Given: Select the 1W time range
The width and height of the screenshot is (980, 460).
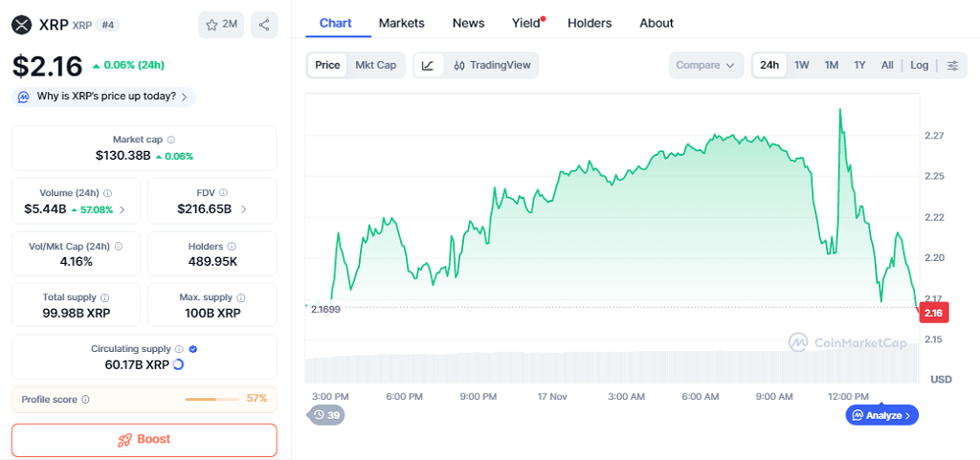Looking at the screenshot, I should (802, 65).
